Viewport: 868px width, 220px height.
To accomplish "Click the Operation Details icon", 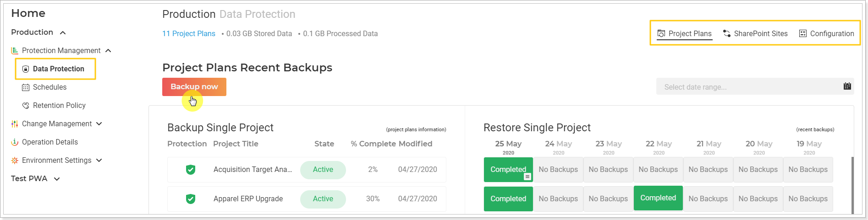I will 15,142.
